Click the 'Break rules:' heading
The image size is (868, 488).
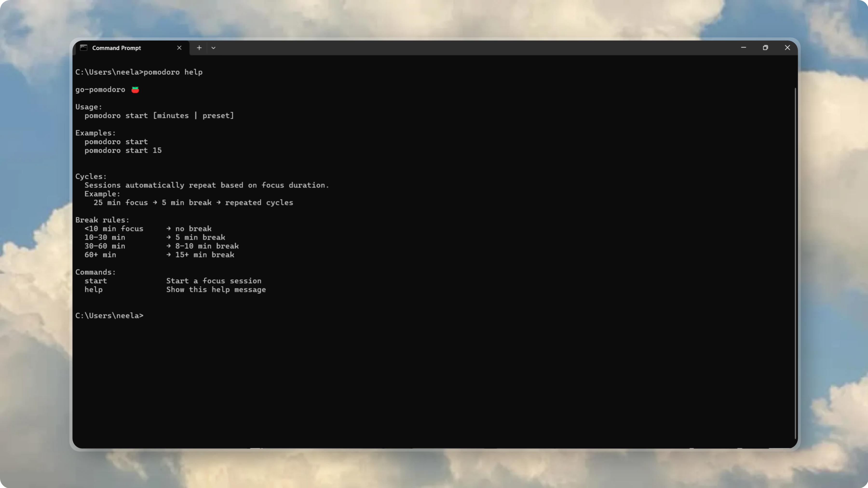[102, 220]
